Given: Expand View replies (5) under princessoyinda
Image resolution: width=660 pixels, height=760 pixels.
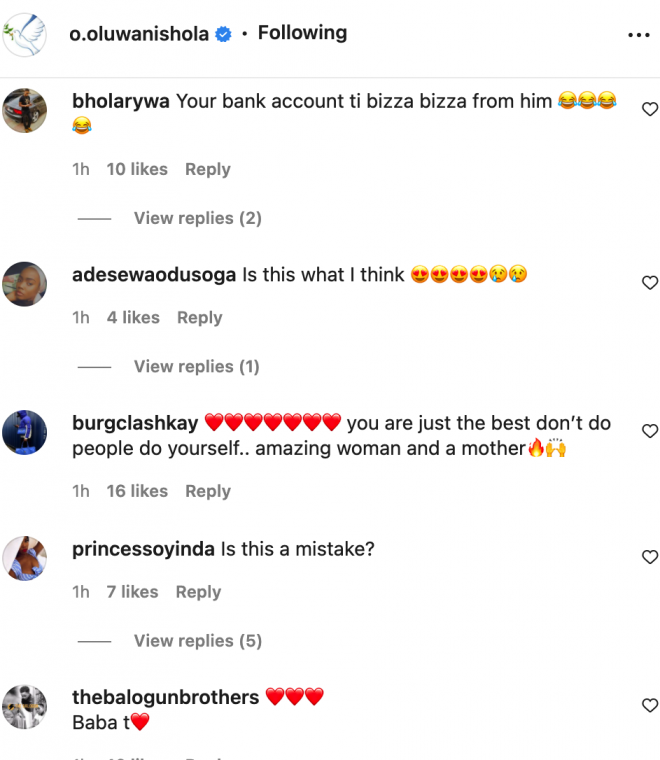Looking at the screenshot, I should point(197,640).
